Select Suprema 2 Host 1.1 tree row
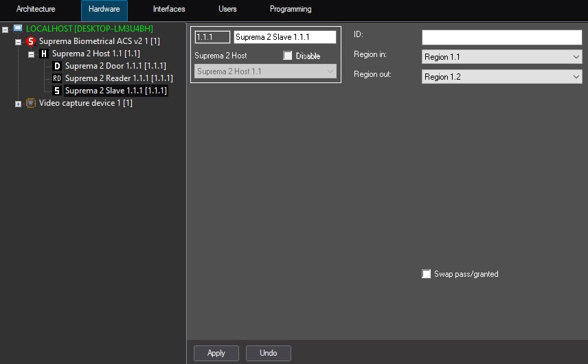Image resolution: width=588 pixels, height=364 pixels. [x=96, y=54]
